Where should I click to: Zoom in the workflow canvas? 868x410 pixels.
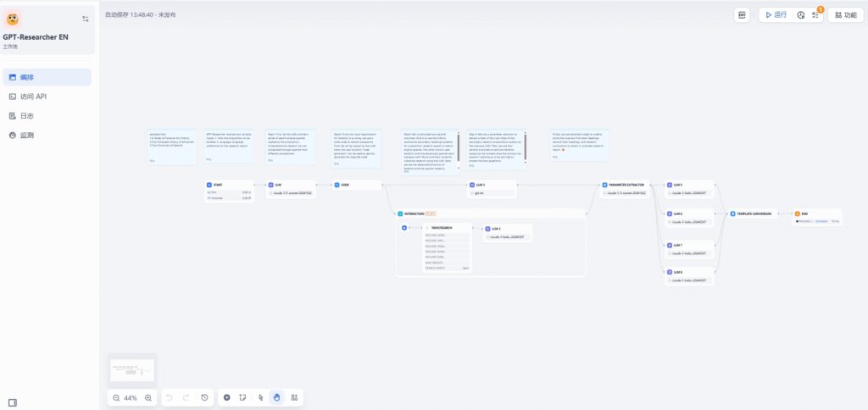pyautogui.click(x=148, y=397)
